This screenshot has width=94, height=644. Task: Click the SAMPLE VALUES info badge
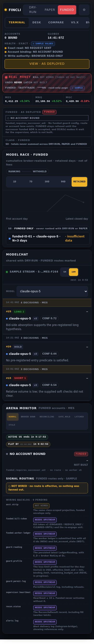coord(43,44)
